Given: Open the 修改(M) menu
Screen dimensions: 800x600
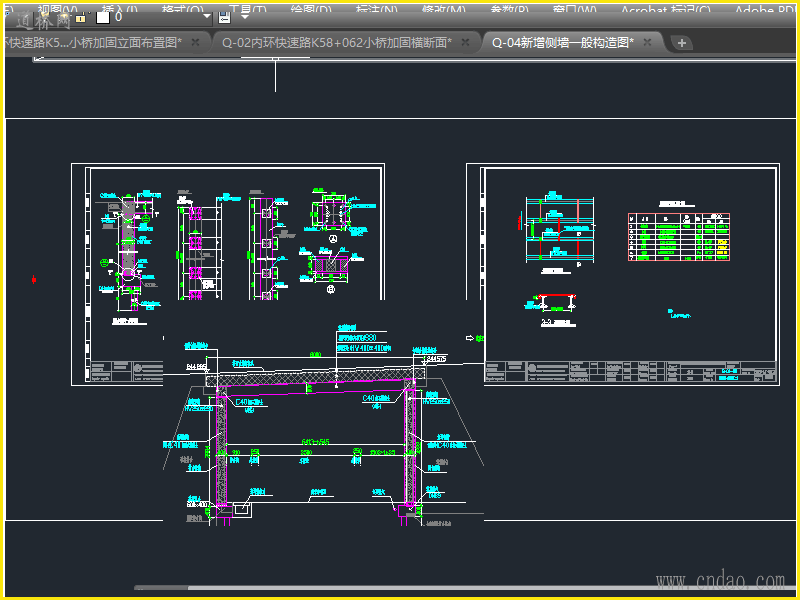Looking at the screenshot, I should [x=443, y=9].
